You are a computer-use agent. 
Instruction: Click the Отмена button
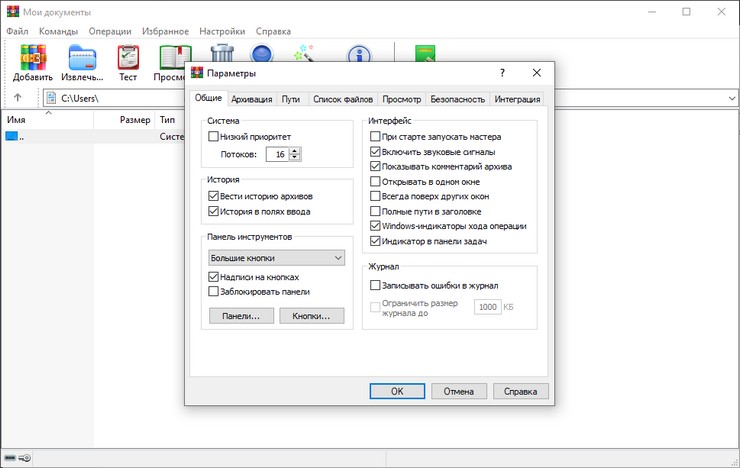coord(458,391)
